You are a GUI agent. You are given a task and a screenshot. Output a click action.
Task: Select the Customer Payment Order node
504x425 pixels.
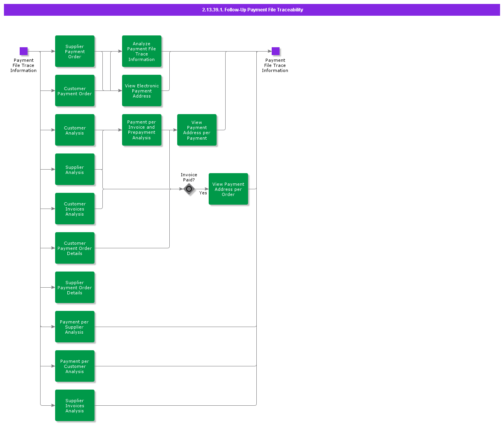(75, 91)
